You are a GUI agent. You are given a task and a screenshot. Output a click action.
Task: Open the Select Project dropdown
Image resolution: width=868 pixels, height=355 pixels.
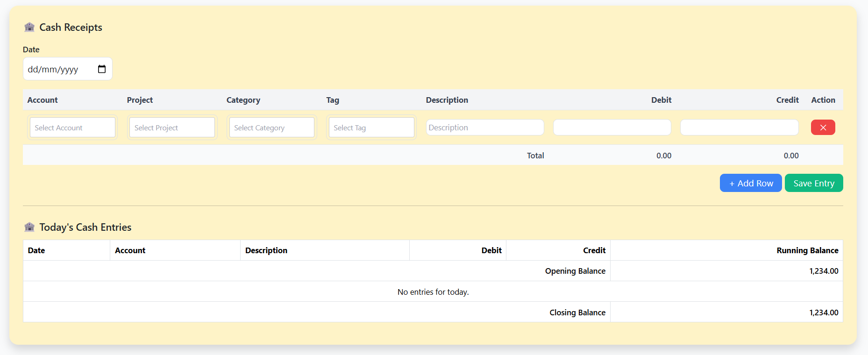coord(172,128)
